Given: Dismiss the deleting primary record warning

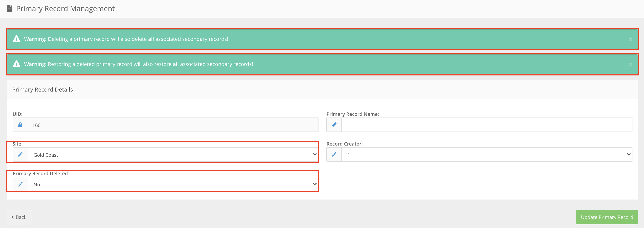Looking at the screenshot, I should coord(630,39).
